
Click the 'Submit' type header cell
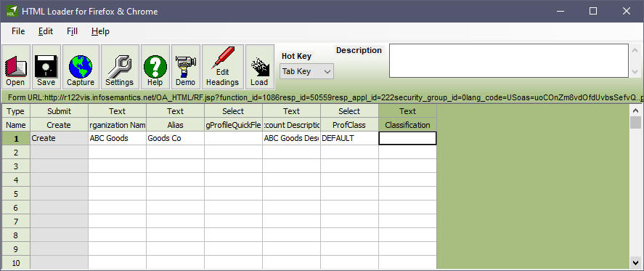59,111
